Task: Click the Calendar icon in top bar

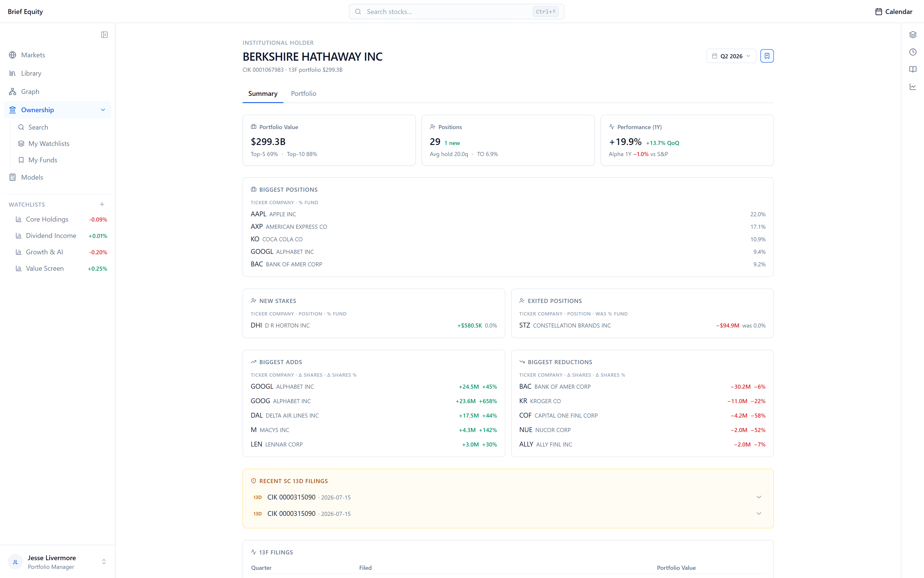Action: click(x=879, y=12)
